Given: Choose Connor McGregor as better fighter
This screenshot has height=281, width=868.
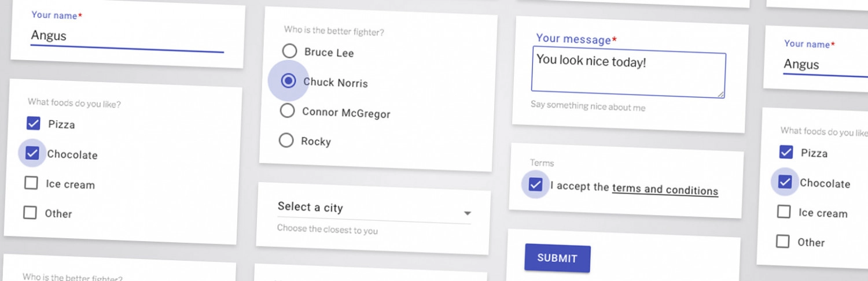Looking at the screenshot, I should click(287, 110).
